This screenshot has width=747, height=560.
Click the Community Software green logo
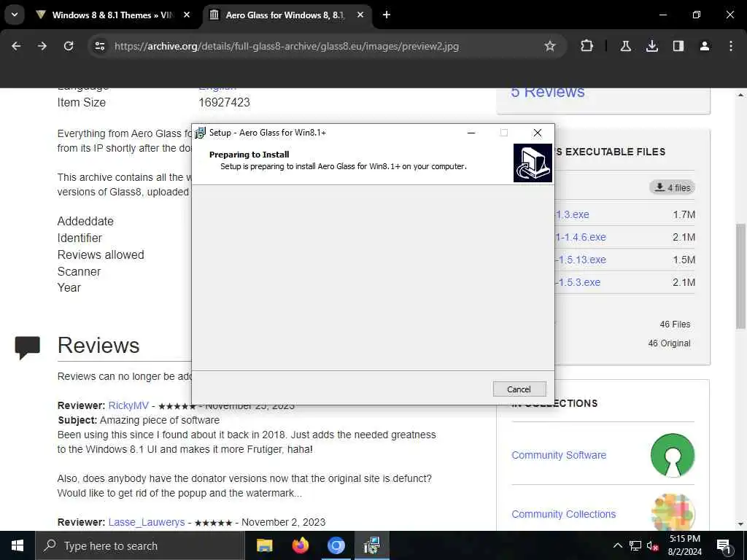[x=673, y=455]
